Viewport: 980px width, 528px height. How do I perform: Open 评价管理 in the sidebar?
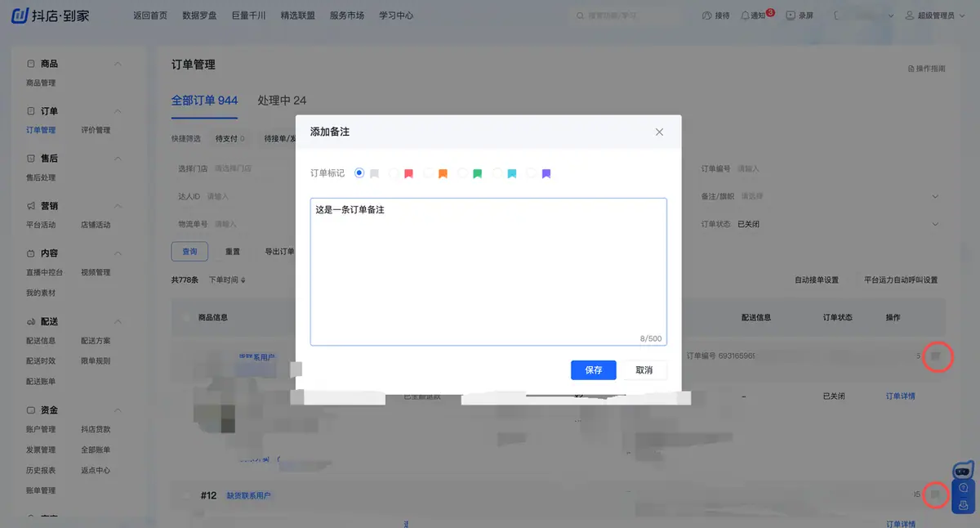(96, 130)
